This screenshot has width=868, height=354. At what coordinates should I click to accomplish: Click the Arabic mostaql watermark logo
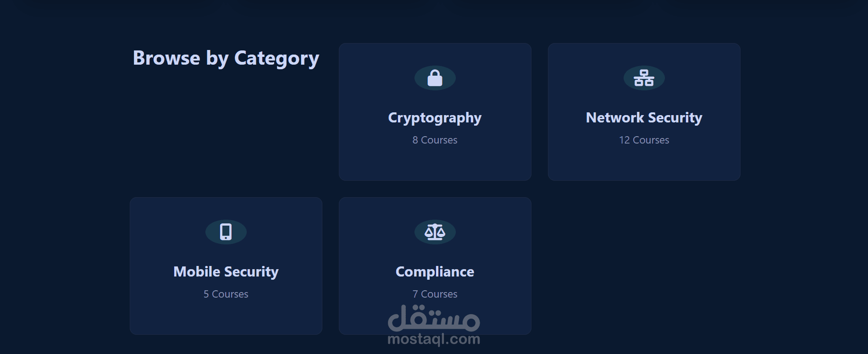(x=434, y=318)
